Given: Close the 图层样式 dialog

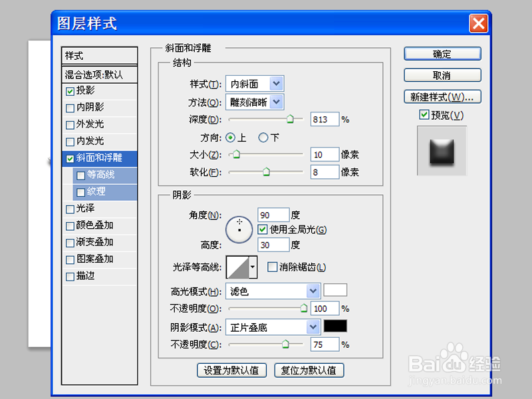Looking at the screenshot, I should coord(478,23).
